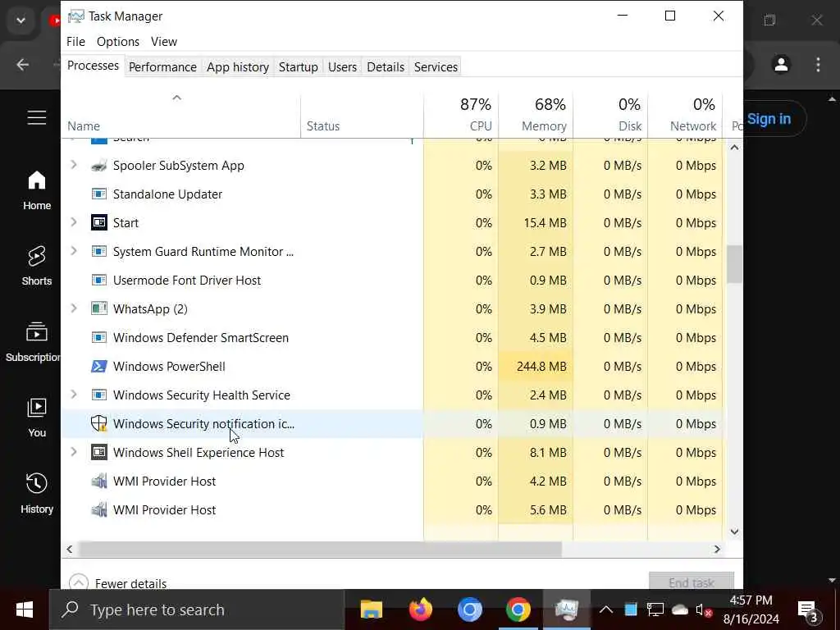Click the vertical scrollbar thumb
Viewport: 840px width, 630px height.
click(734, 264)
